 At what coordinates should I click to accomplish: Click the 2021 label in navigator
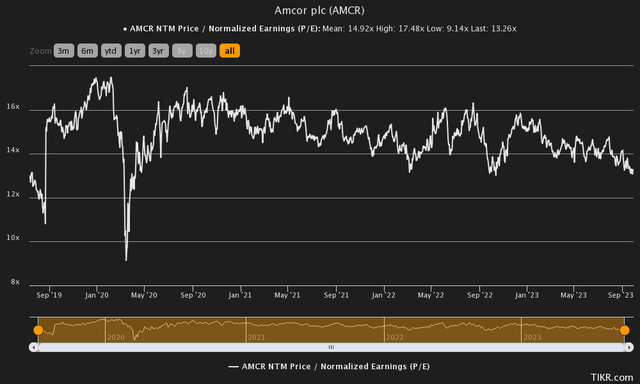(256, 337)
